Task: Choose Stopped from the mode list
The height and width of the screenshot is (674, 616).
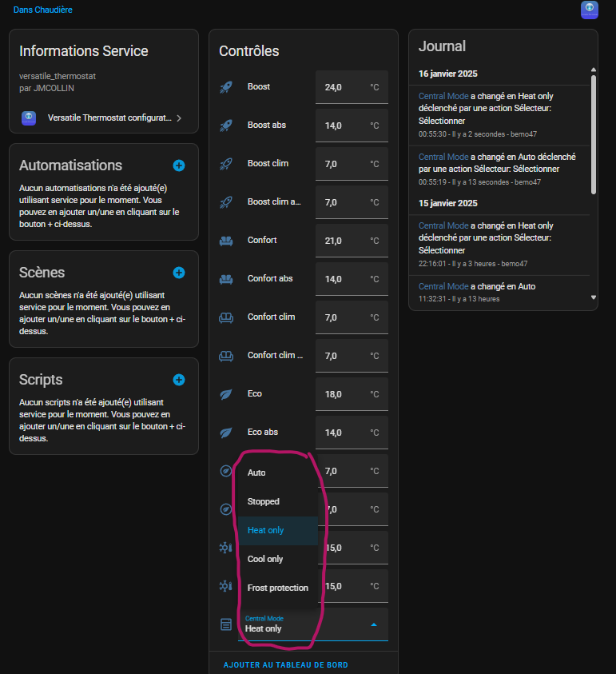Action: tap(264, 501)
